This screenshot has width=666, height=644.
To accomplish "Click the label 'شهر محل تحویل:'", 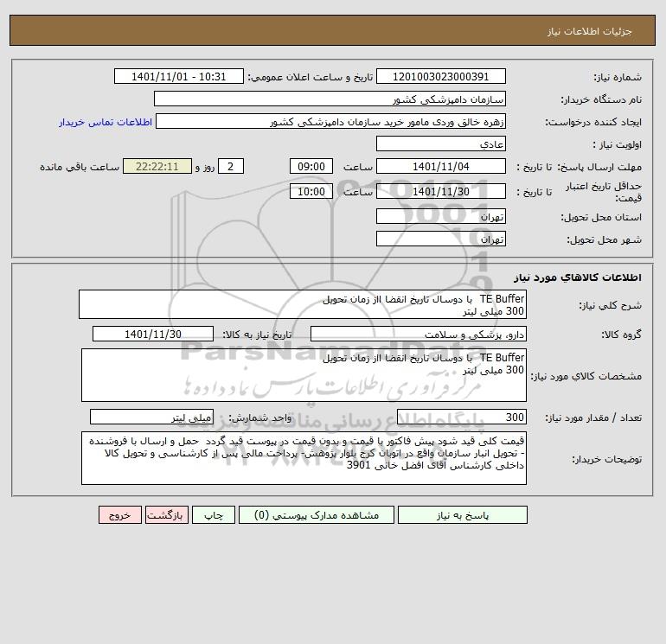I will 605,239.
